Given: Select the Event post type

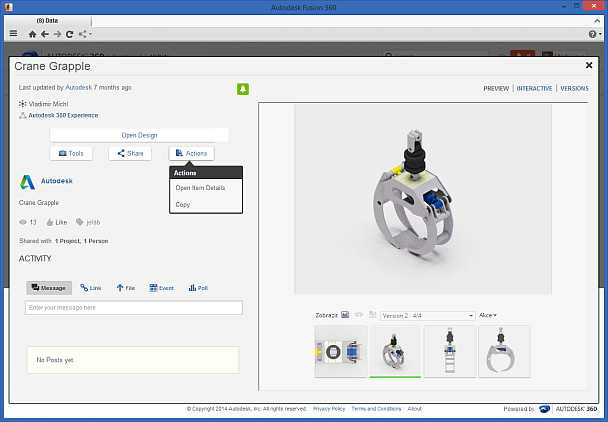Looking at the screenshot, I should point(161,288).
